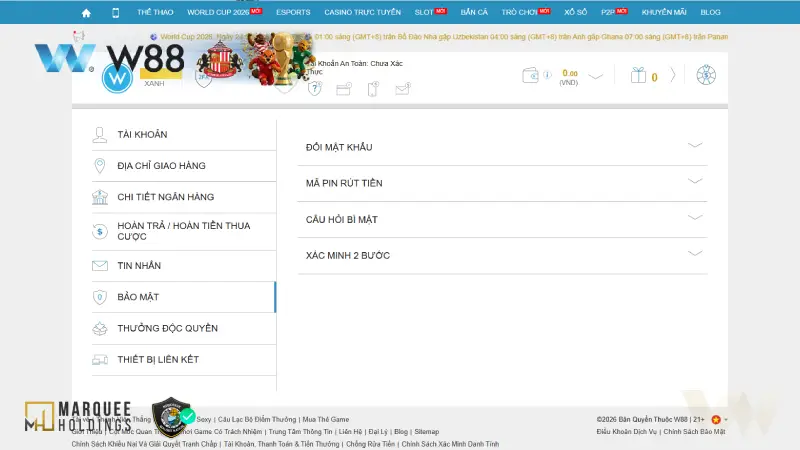The width and height of the screenshot is (800, 450).
Task: Click the verified seal badge in footer
Action: click(x=172, y=417)
